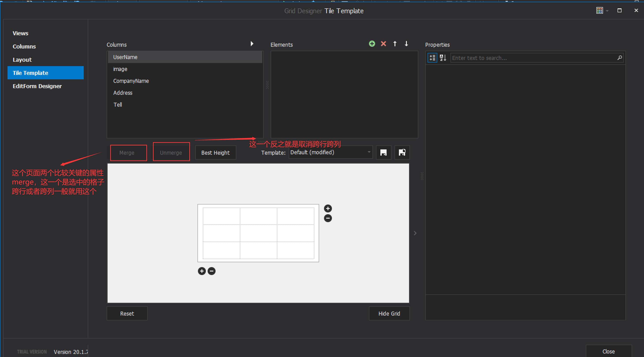644x357 pixels.
Task: Delete selected element using the red X icon
Action: 383,43
